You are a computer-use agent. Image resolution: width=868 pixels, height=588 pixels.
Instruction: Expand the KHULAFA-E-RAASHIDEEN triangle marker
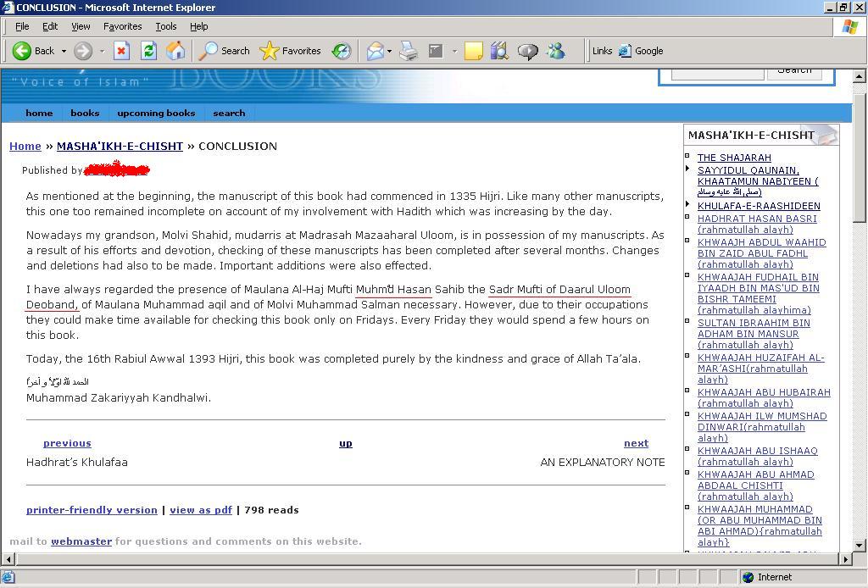click(x=687, y=203)
